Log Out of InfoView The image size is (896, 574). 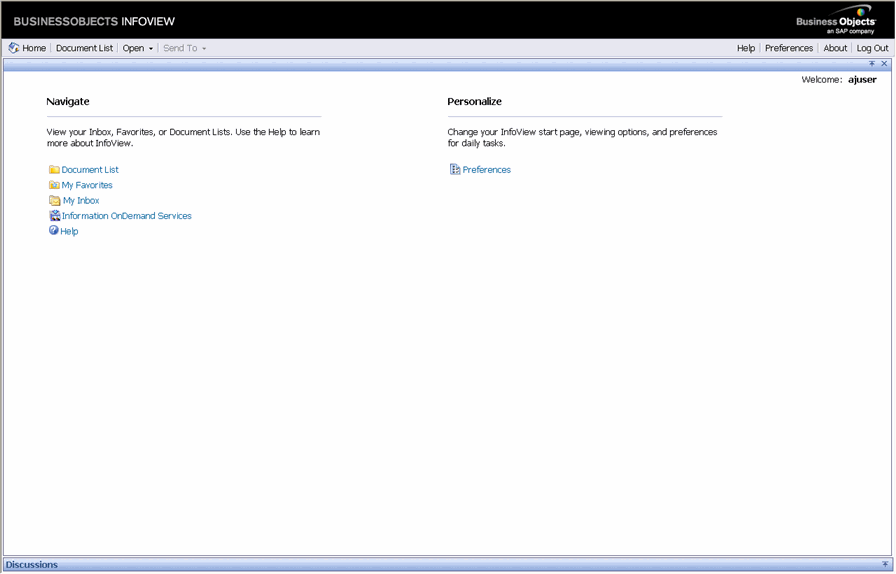[x=873, y=48]
